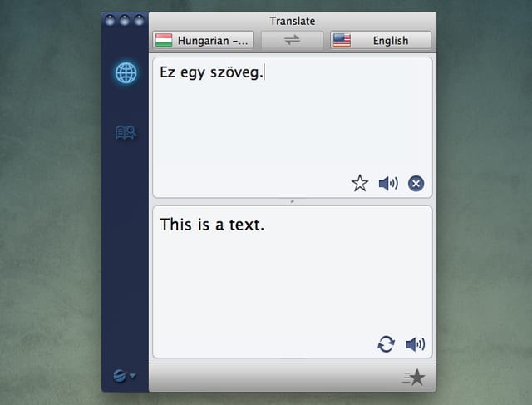Open the Hungarian source language dropdown
Image resolution: width=532 pixels, height=405 pixels.
point(203,41)
